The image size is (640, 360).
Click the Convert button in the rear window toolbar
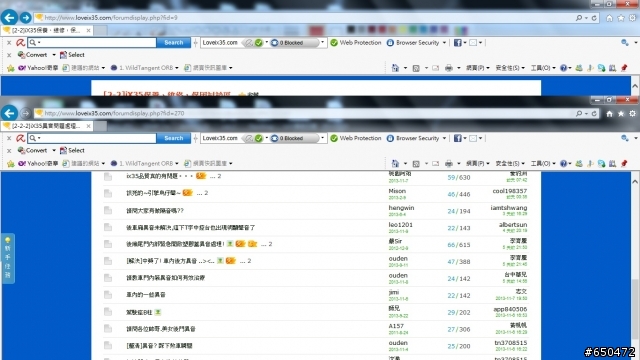click(33, 55)
